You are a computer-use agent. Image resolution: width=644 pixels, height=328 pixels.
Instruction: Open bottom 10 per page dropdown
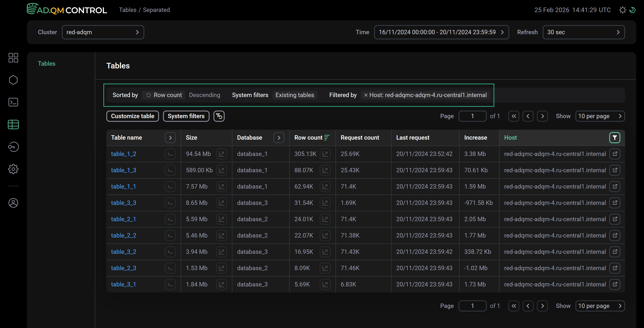pyautogui.click(x=600, y=306)
